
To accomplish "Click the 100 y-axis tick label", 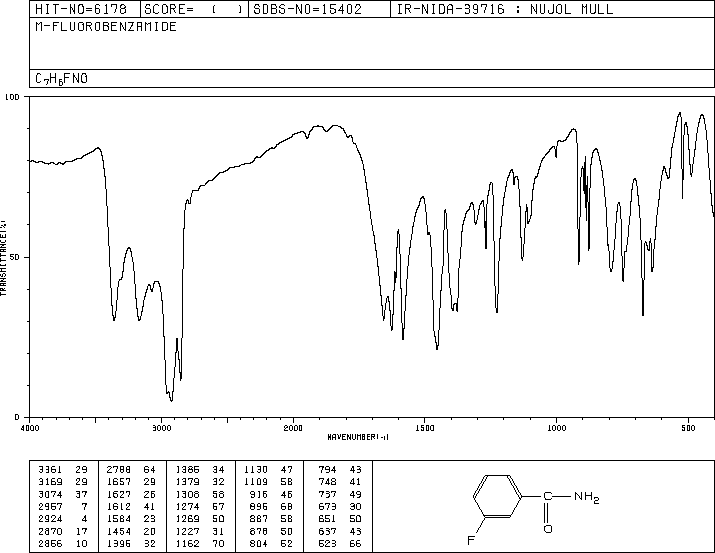I will click(12, 97).
